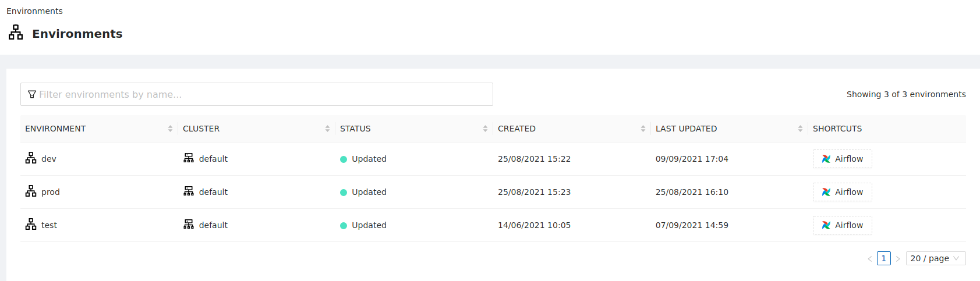Open Airflow shortcut for dev environment
The height and width of the screenshot is (281, 980).
842,159
